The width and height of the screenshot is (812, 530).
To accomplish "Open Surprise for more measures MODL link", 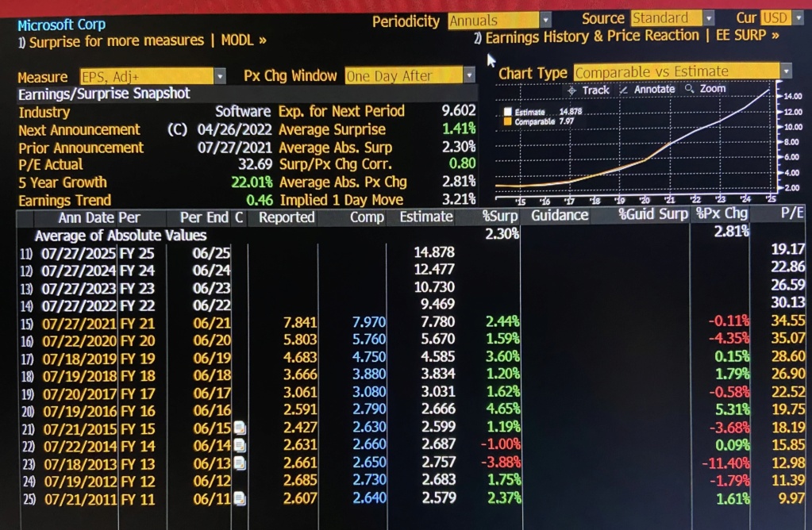I will pyautogui.click(x=142, y=41).
